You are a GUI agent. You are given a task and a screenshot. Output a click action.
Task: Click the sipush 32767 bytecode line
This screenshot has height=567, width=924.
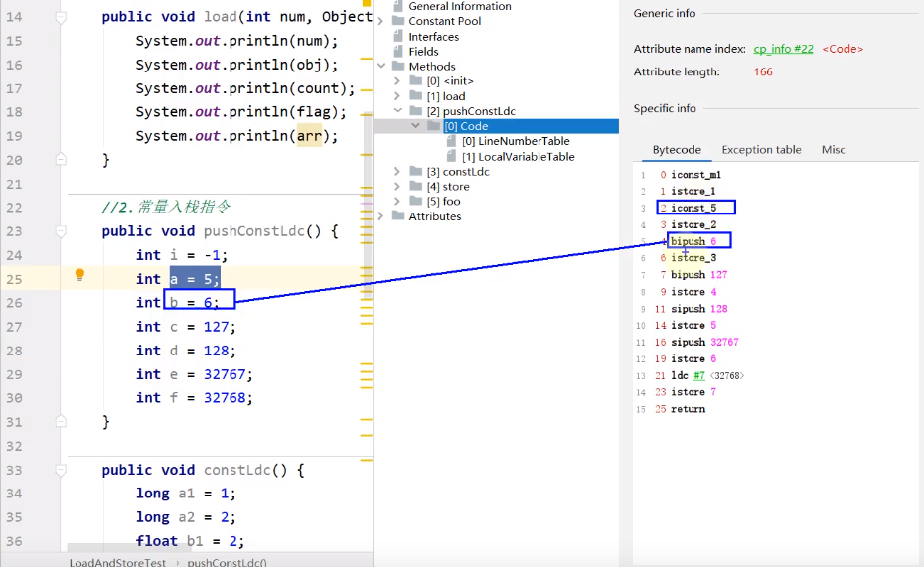704,342
